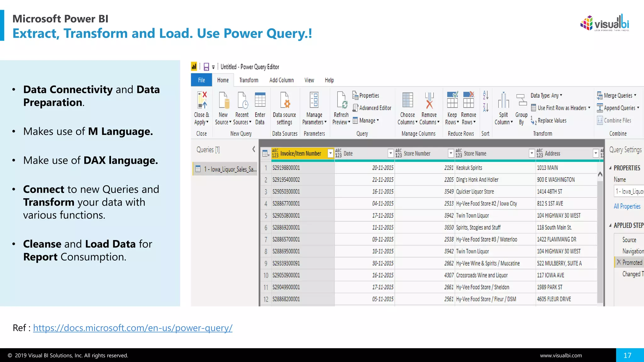This screenshot has height=362, width=644.
Task: Select the Changed Type applied step
Action: (x=629, y=274)
